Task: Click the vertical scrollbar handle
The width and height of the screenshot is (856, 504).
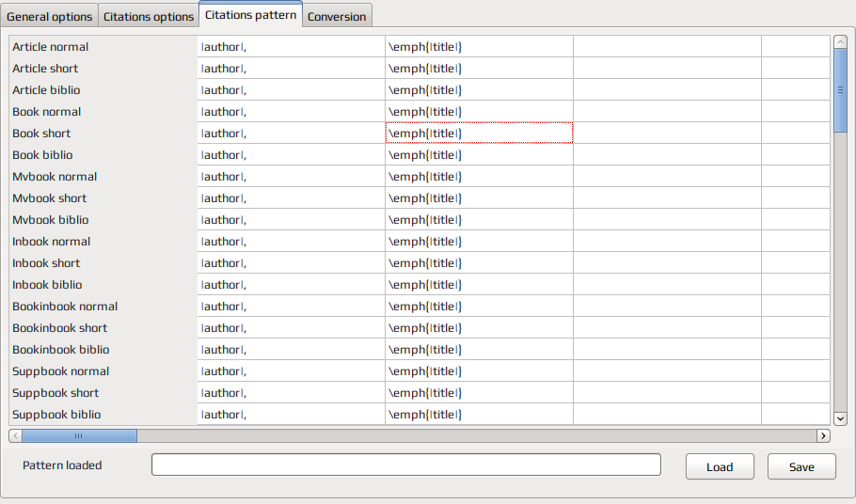Action: pyautogui.click(x=840, y=90)
